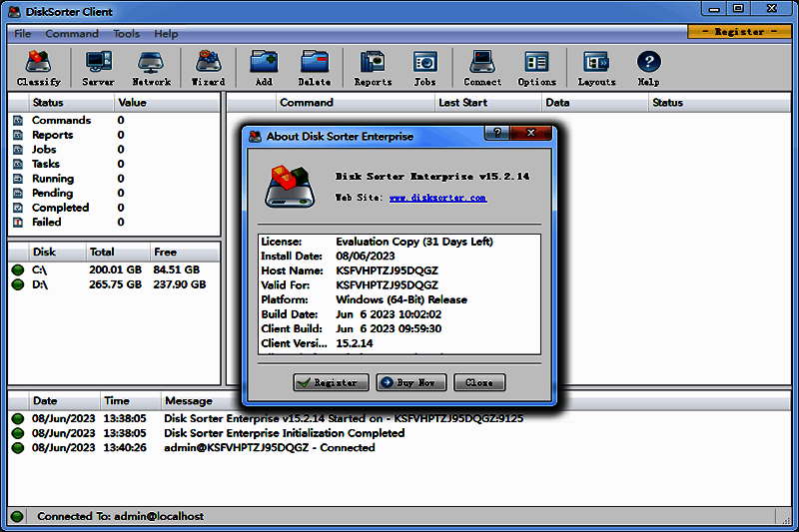Click the Register button in About dialog
799x532 pixels.
click(331, 383)
